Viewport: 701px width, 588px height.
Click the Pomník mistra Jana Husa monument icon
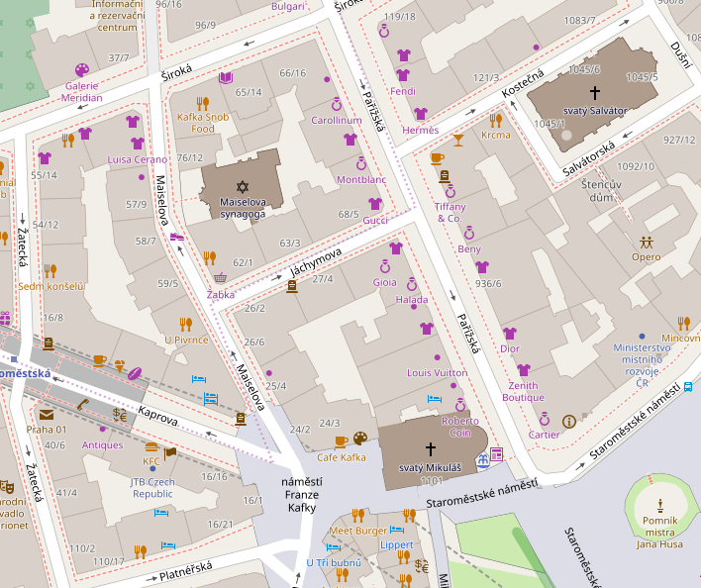click(x=659, y=505)
